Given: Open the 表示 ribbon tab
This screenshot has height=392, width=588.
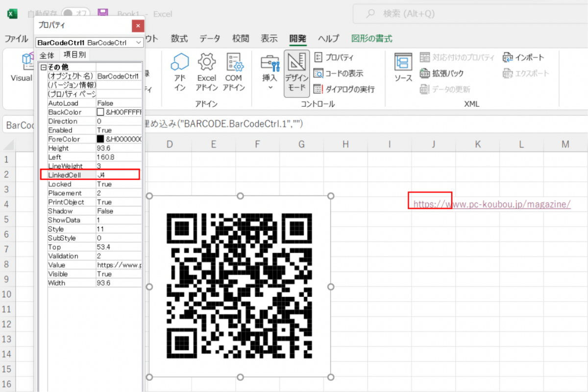Looking at the screenshot, I should point(269,39).
